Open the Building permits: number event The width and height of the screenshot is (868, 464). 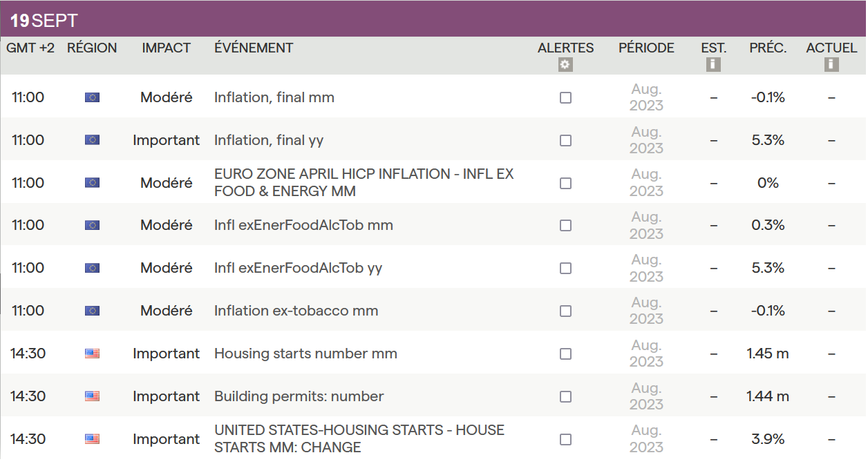(299, 396)
